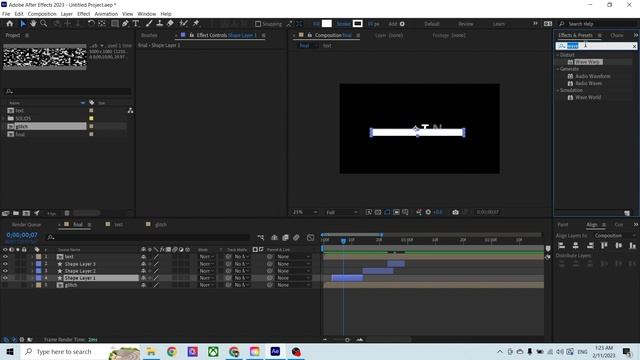Select the Roto Brush tool

[x=184, y=24]
